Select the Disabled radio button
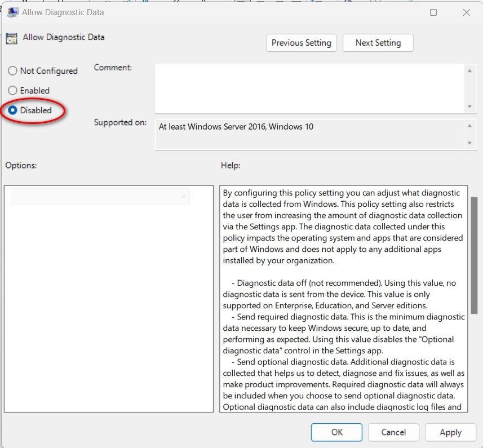This screenshot has width=483, height=448. pyautogui.click(x=12, y=110)
